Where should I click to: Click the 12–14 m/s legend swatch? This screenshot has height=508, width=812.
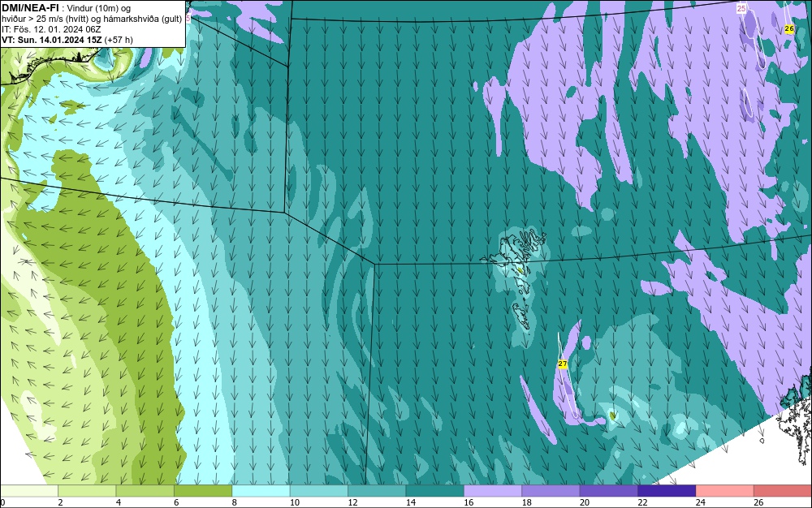click(x=377, y=491)
